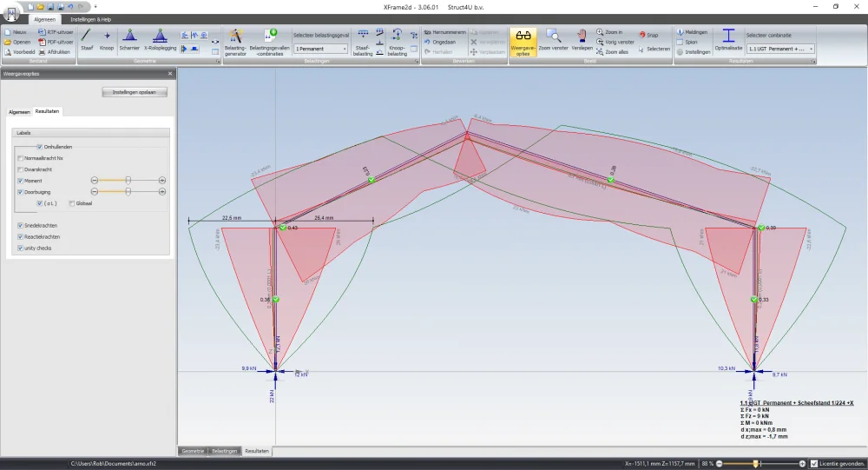
Task: Select Resultaten tab in Weergaveopties
Action: [x=47, y=111]
